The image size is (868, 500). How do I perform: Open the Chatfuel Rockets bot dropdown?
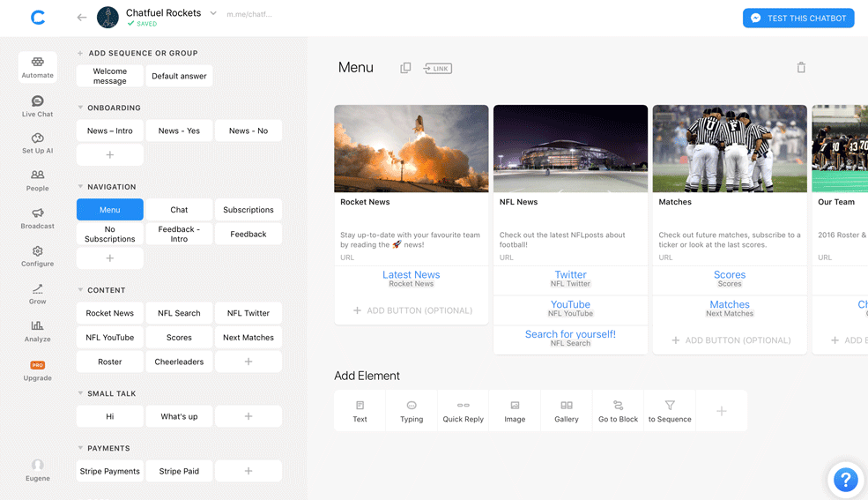213,13
